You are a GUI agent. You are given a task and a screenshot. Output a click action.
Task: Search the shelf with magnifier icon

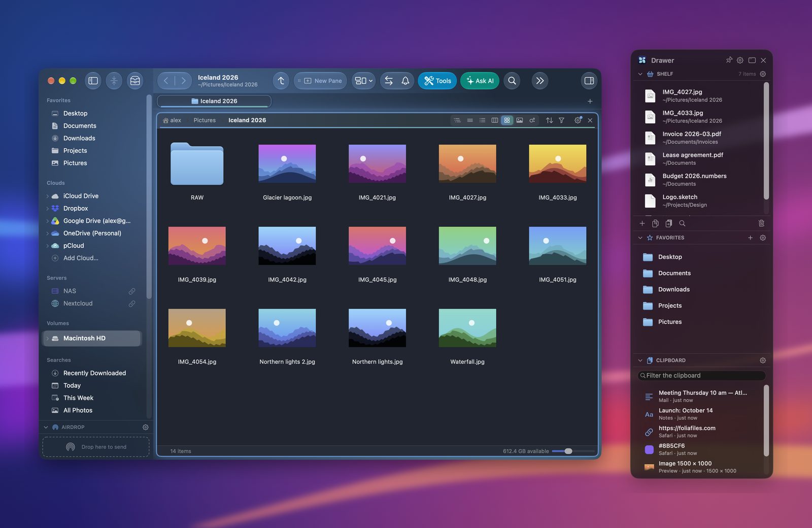tap(682, 223)
